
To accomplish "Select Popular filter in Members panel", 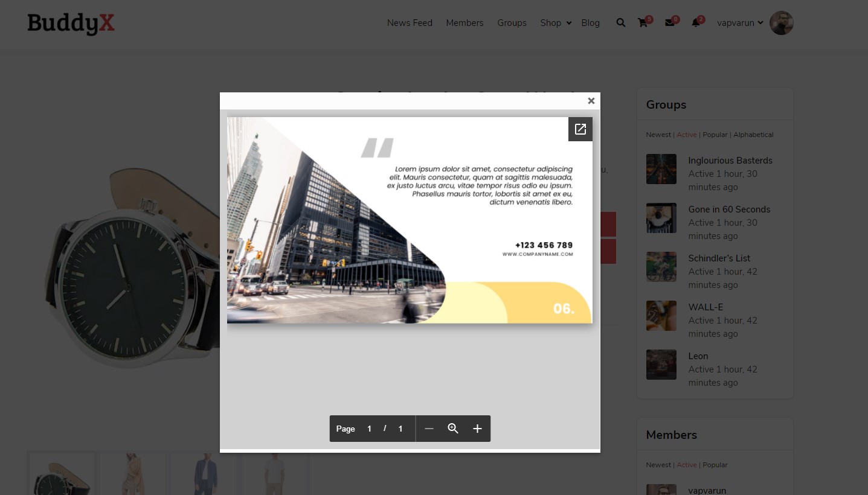I will pos(715,465).
